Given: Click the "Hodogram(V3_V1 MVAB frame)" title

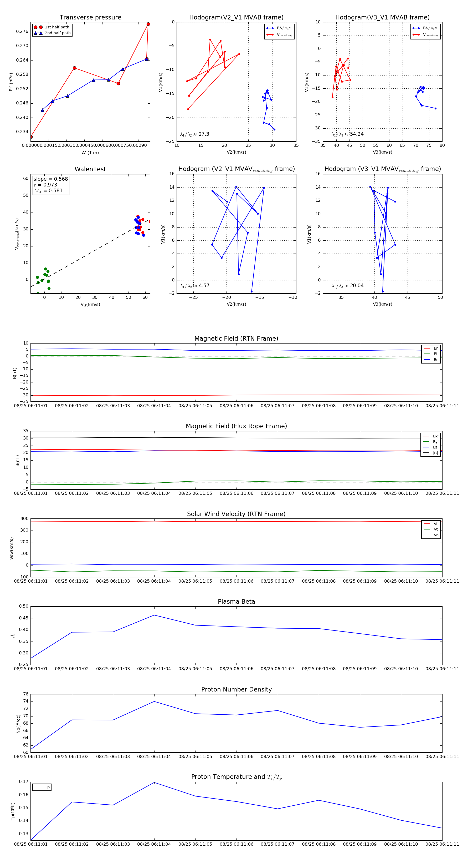Looking at the screenshot, I should (x=382, y=17).
